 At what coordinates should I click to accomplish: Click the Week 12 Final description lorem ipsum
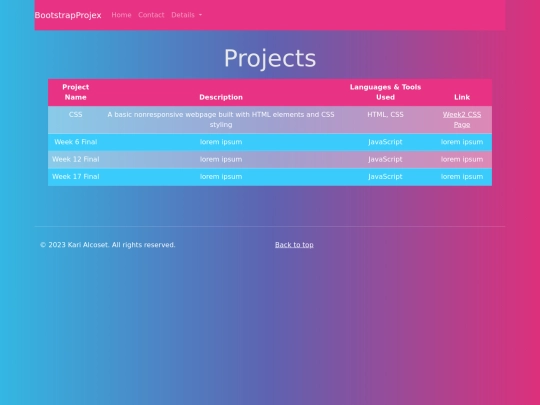(221, 159)
